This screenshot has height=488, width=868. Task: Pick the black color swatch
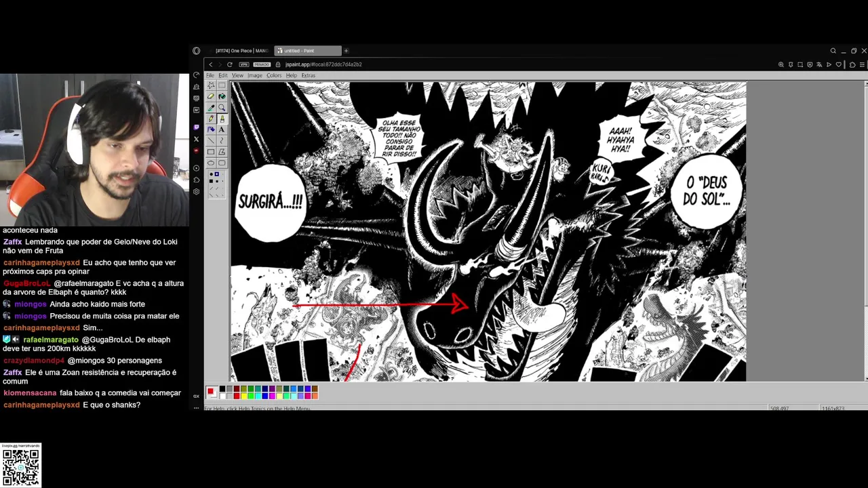tap(222, 389)
